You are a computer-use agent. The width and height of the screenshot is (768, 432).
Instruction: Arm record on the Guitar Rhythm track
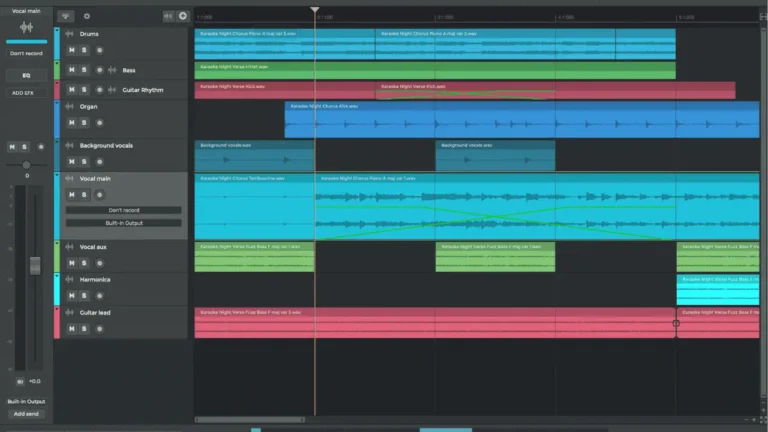coord(99,90)
